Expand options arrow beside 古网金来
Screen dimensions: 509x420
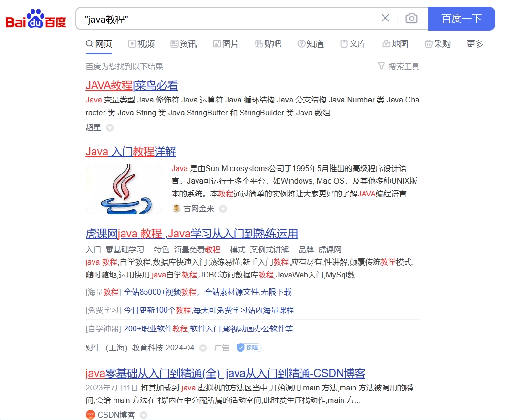tap(223, 208)
